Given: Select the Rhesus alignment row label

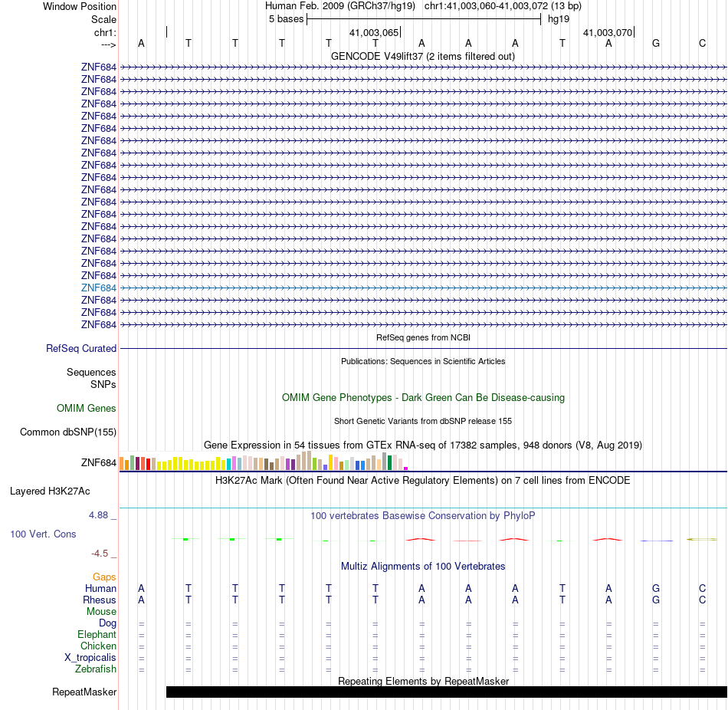Looking at the screenshot, I should click(100, 600).
